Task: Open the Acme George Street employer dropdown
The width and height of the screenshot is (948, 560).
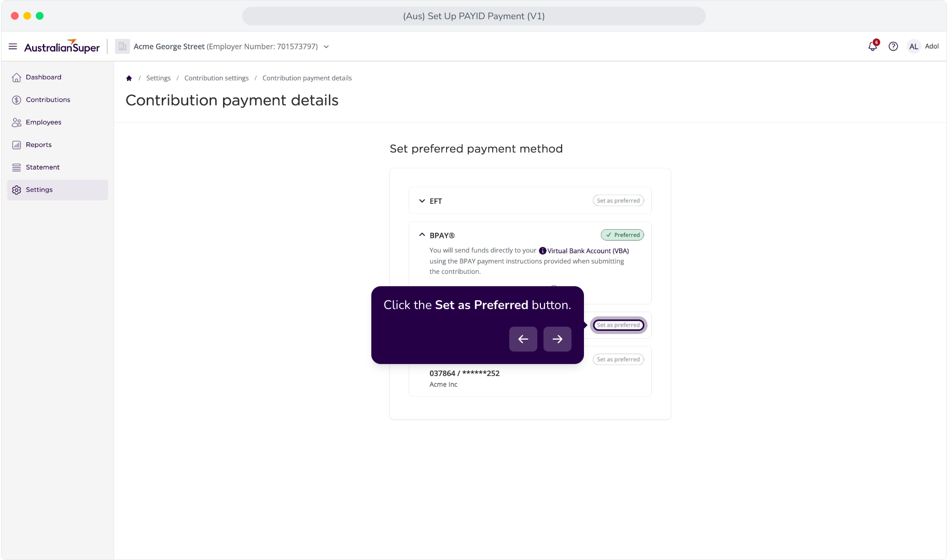Action: 326,47
